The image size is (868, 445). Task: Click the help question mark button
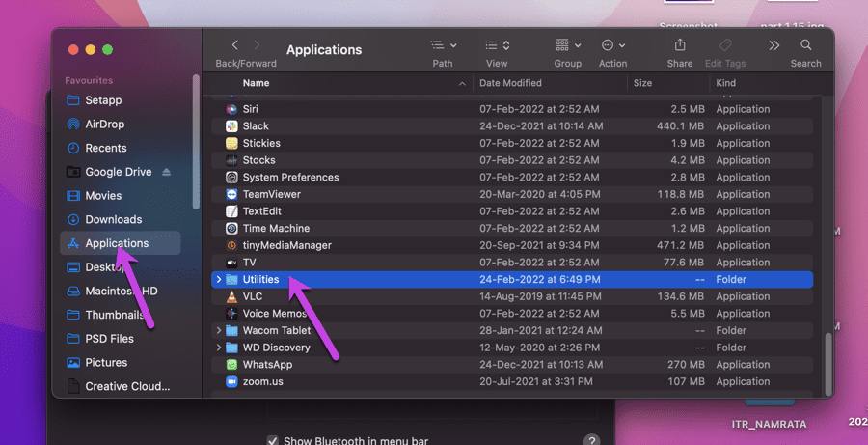click(592, 440)
